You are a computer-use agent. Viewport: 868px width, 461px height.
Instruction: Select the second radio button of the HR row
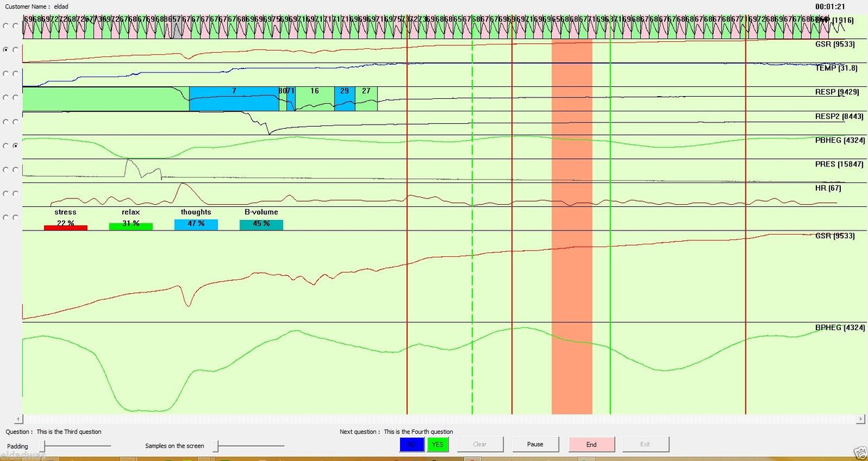(15, 193)
